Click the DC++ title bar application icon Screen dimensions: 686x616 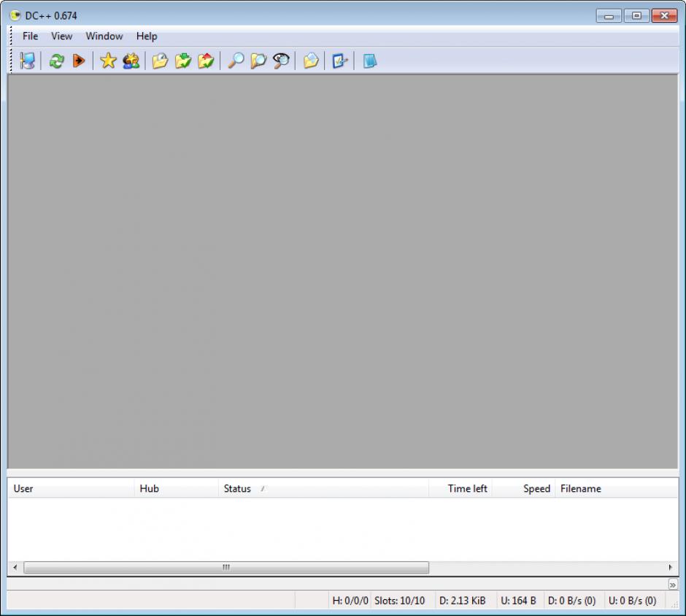click(x=15, y=16)
